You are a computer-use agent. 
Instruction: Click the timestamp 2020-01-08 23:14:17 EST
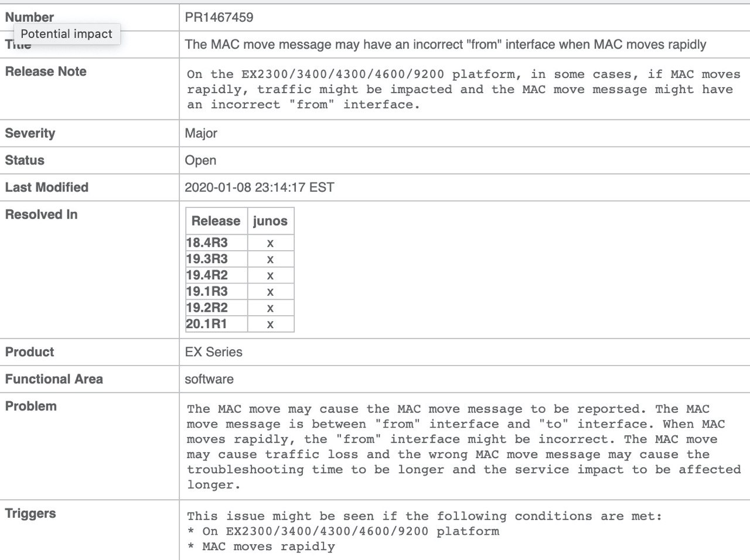[x=260, y=187]
